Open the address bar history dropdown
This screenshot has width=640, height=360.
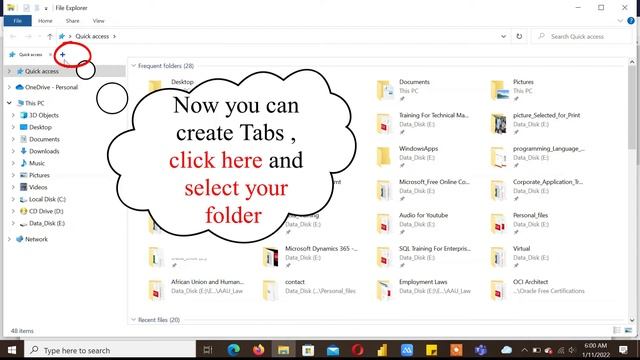point(503,36)
